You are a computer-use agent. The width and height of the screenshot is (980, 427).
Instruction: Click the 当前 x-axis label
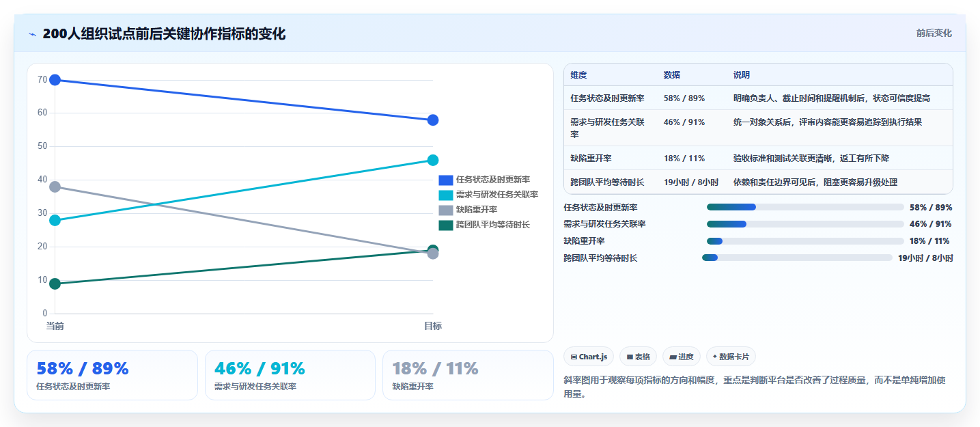[x=55, y=326]
